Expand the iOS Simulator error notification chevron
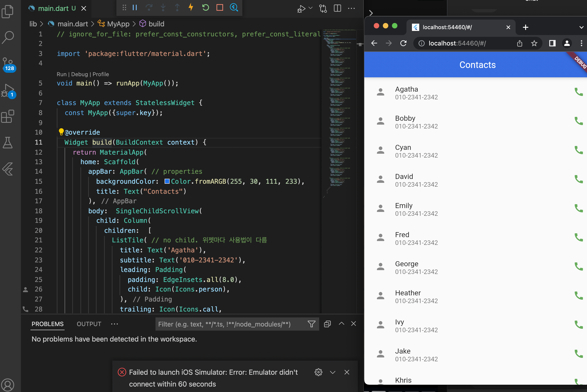Screen dimensions: 587x392 click(x=333, y=372)
